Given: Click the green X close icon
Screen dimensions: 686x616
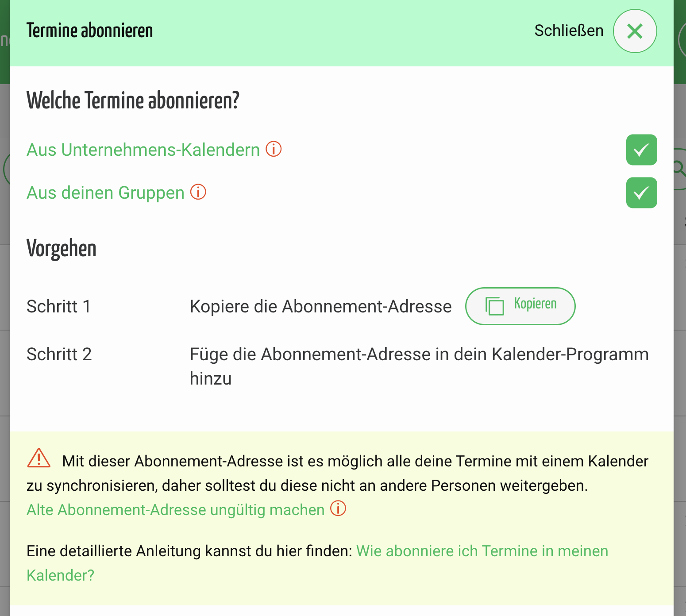Looking at the screenshot, I should (635, 31).
